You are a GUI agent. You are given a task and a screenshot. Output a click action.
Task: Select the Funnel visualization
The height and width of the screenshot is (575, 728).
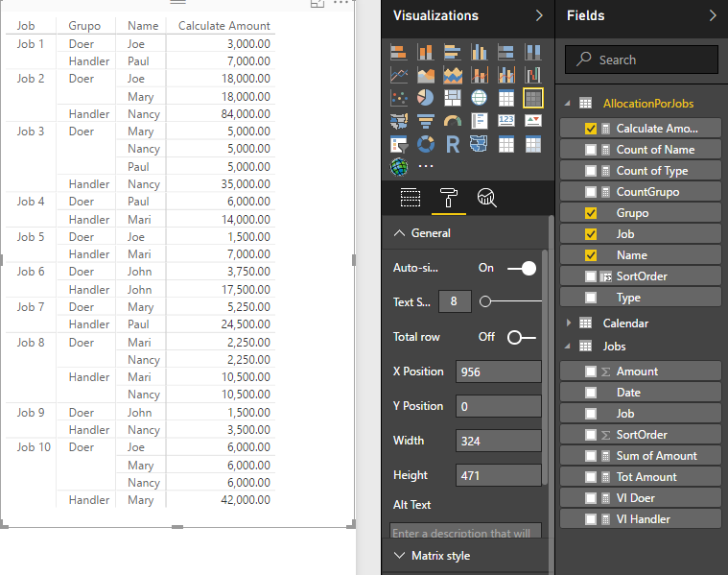pos(425,121)
